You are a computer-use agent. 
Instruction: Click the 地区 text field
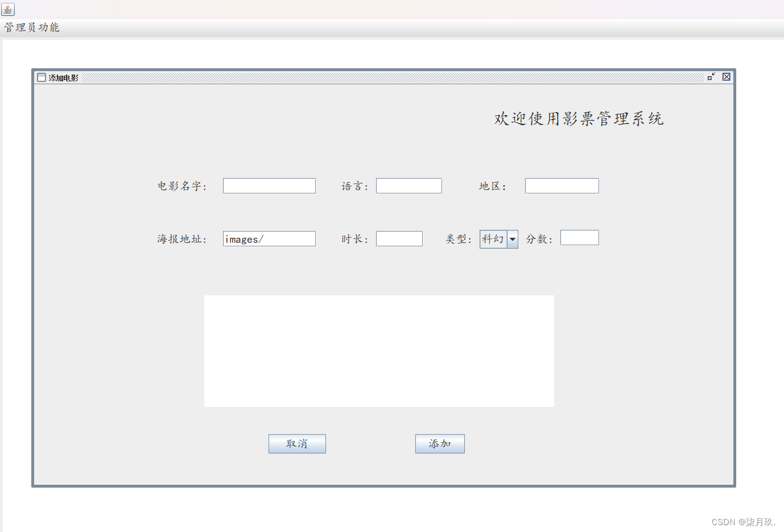point(562,185)
